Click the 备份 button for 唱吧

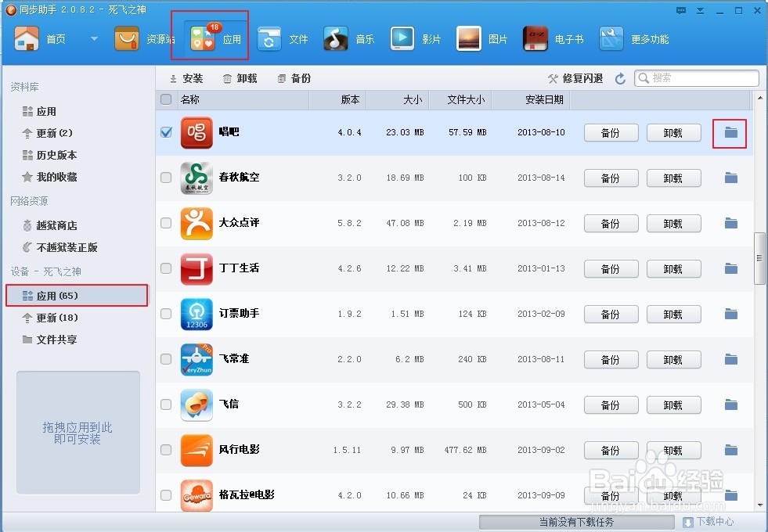pyautogui.click(x=611, y=133)
